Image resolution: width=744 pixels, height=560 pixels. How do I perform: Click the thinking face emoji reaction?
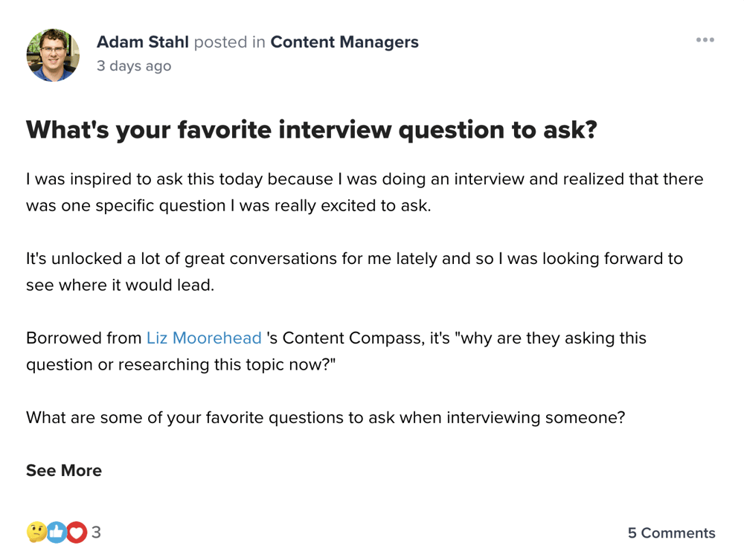[36, 532]
